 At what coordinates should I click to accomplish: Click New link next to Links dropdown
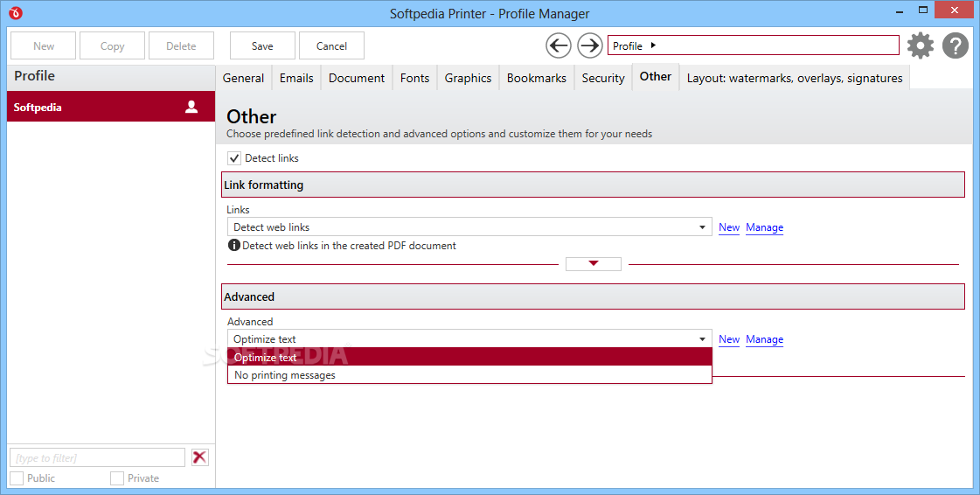click(x=729, y=227)
